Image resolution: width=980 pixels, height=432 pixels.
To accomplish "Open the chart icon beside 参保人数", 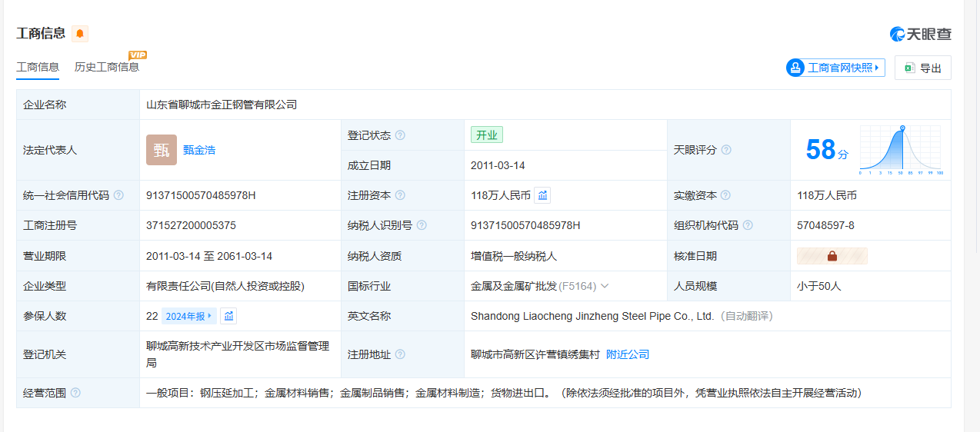I will (228, 316).
